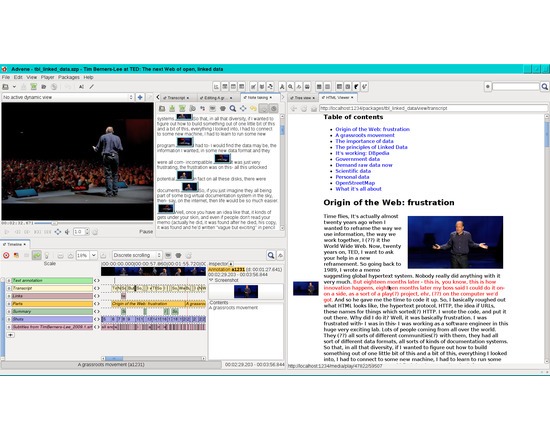The image size is (550, 440).
Task: Toggle the small box left of Shots track
Action: point(8,319)
